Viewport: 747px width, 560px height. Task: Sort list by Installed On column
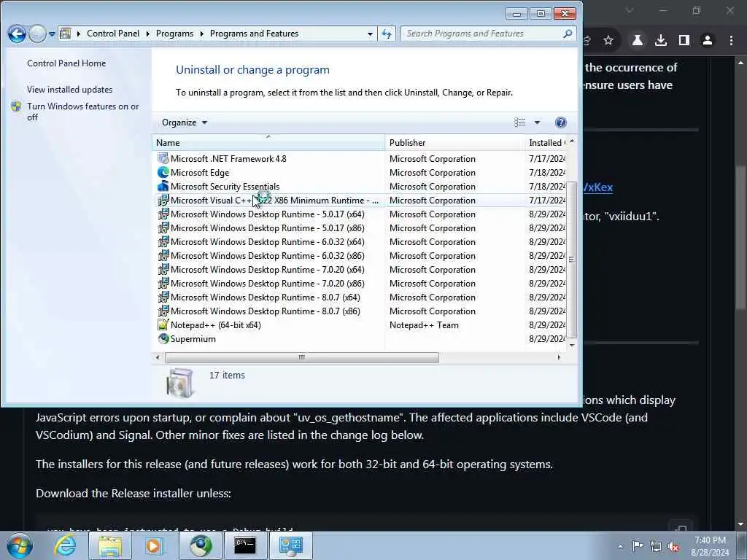pos(546,142)
